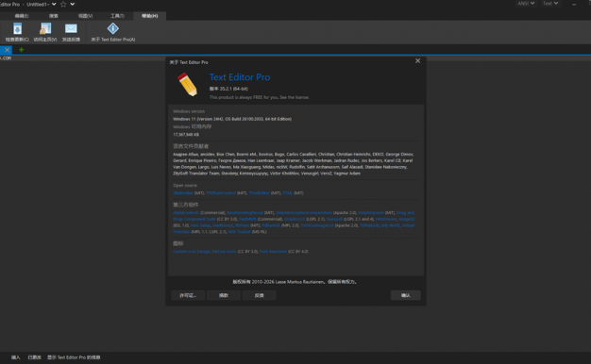Viewport: 591px width, 364px height.
Task: Close the About Text Editor Pro dialog
Action: (x=417, y=61)
